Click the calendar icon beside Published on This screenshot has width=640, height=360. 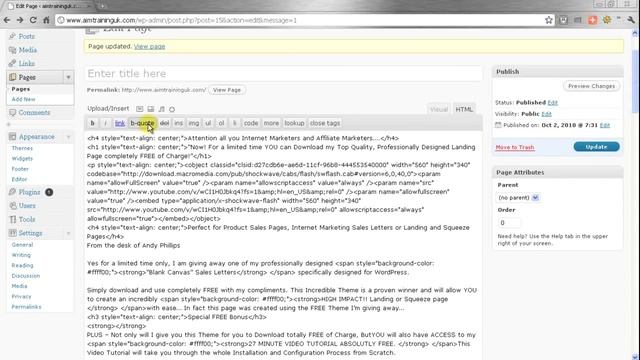pyautogui.click(x=498, y=125)
